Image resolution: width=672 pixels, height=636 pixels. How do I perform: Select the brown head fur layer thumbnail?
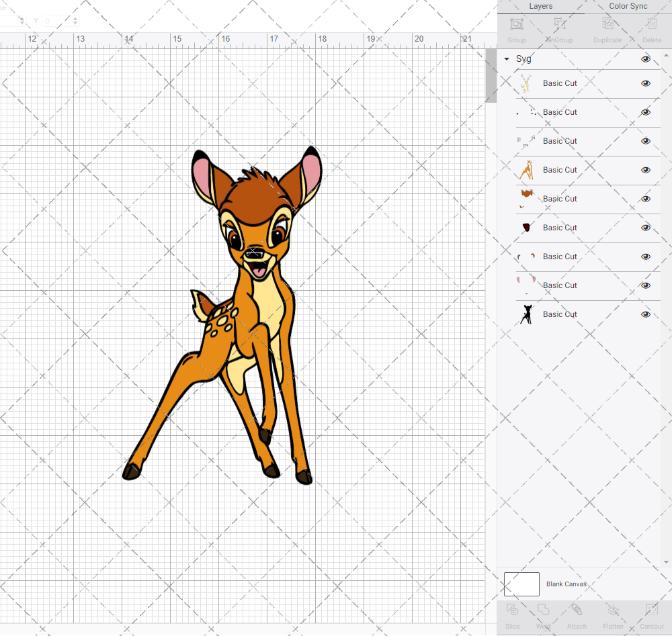click(526, 199)
